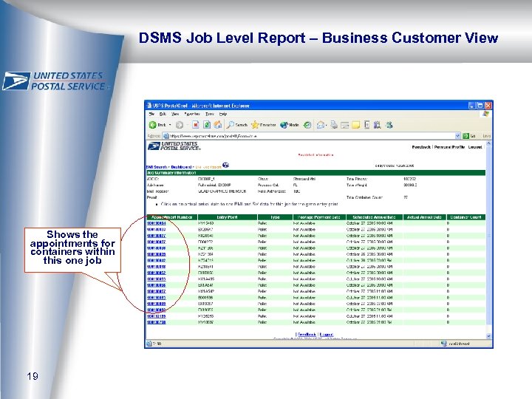Click the Messenger icon in toolbar
Image resolution: width=532 pixels, height=399 pixels.
(389, 125)
